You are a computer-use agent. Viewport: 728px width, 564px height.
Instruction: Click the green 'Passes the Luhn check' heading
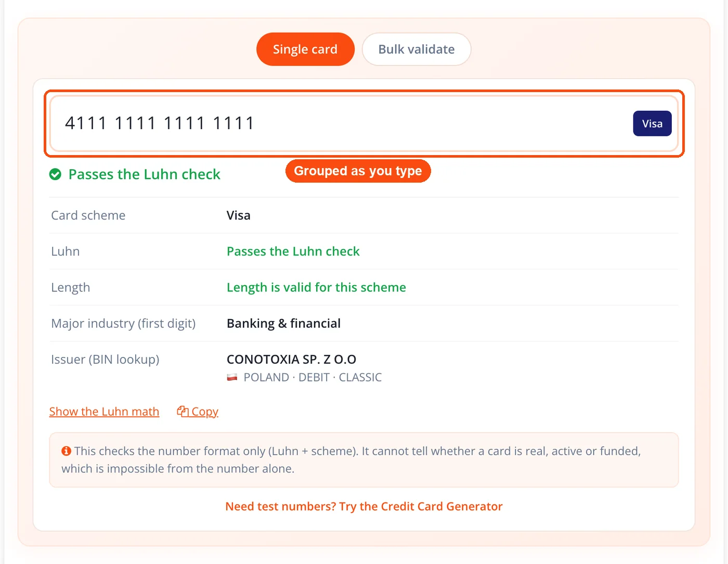pos(145,174)
